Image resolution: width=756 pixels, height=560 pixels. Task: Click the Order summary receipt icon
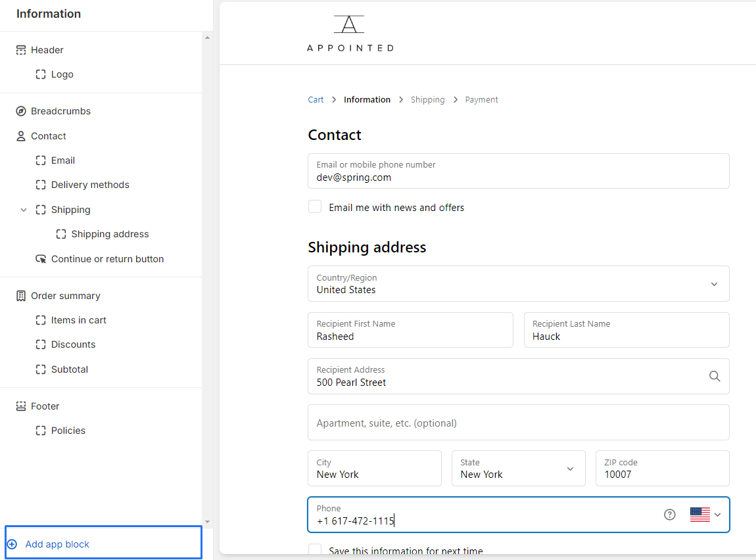pyautogui.click(x=21, y=296)
